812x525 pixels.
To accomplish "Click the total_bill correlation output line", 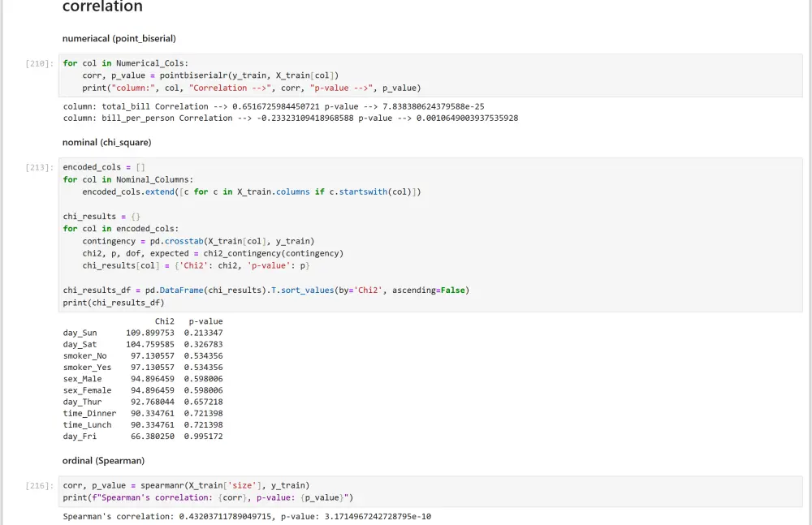I will (x=274, y=106).
